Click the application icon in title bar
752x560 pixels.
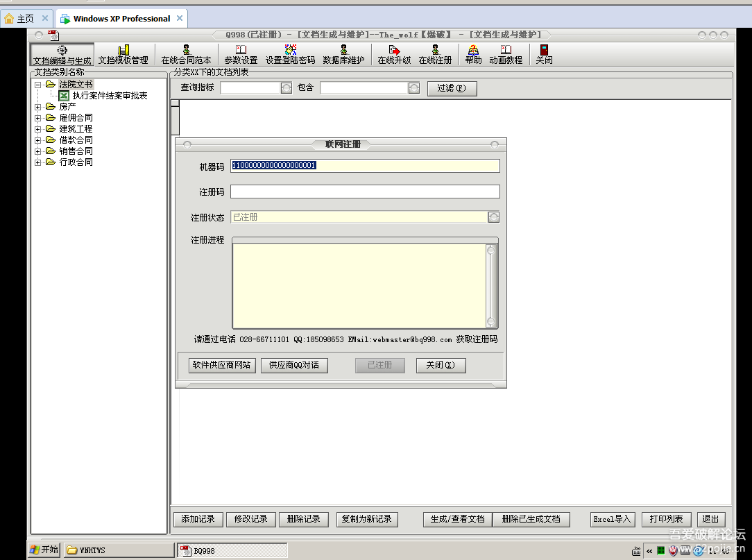[x=53, y=35]
